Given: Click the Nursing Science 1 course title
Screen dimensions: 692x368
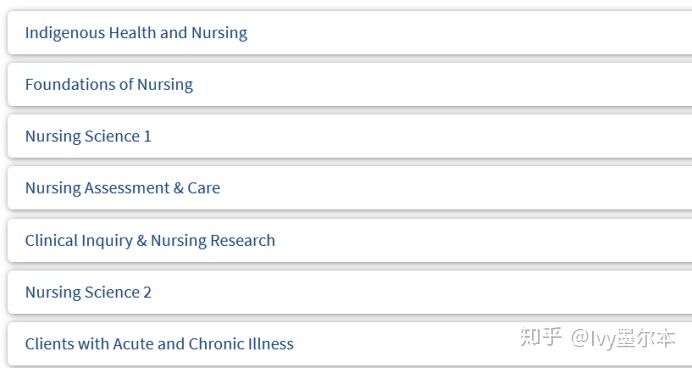Looking at the screenshot, I should pos(88,136).
